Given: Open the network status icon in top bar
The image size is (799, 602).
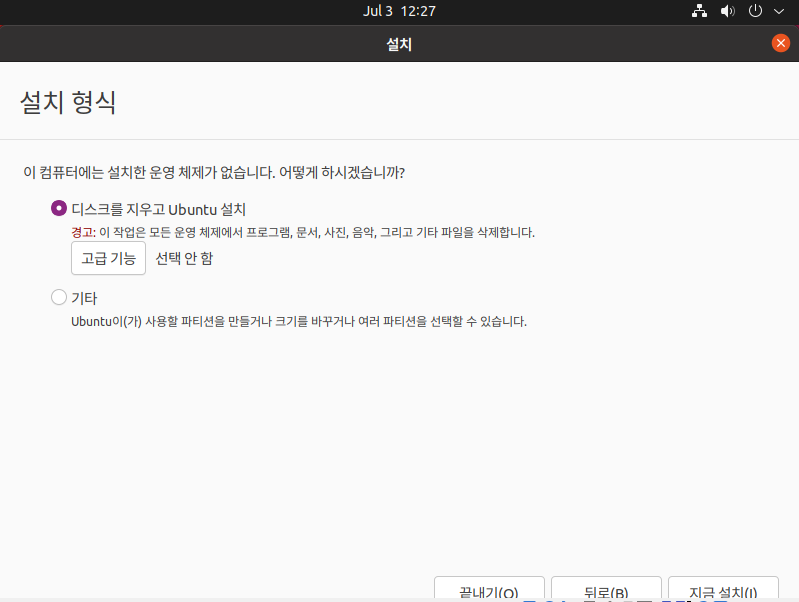Looking at the screenshot, I should 699,11.
